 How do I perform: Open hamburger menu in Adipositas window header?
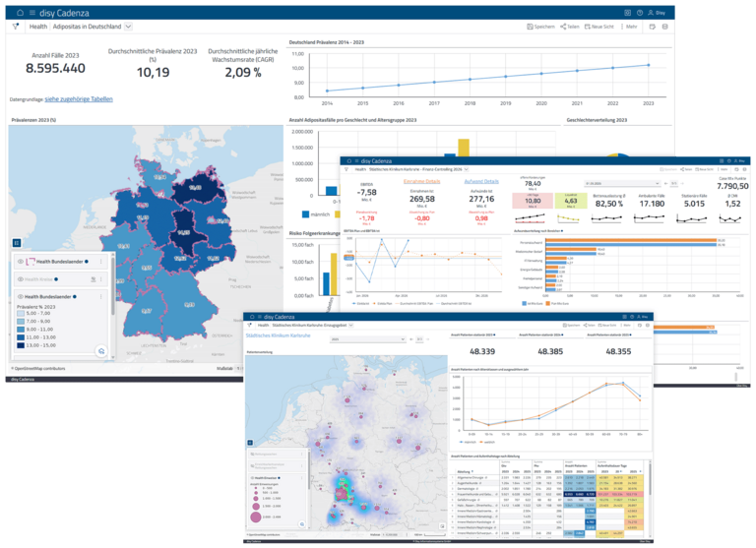[x=32, y=13]
